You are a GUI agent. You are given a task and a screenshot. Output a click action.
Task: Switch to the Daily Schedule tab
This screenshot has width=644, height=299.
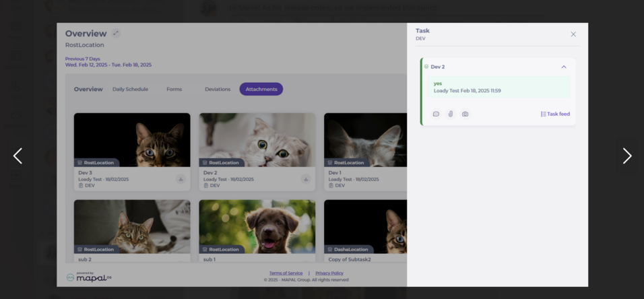tap(130, 90)
